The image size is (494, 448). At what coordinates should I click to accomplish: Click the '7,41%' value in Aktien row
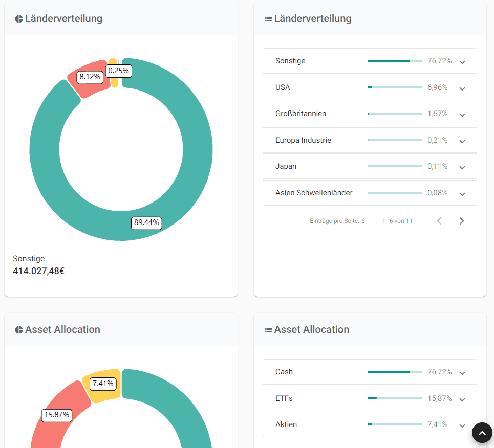(x=437, y=424)
